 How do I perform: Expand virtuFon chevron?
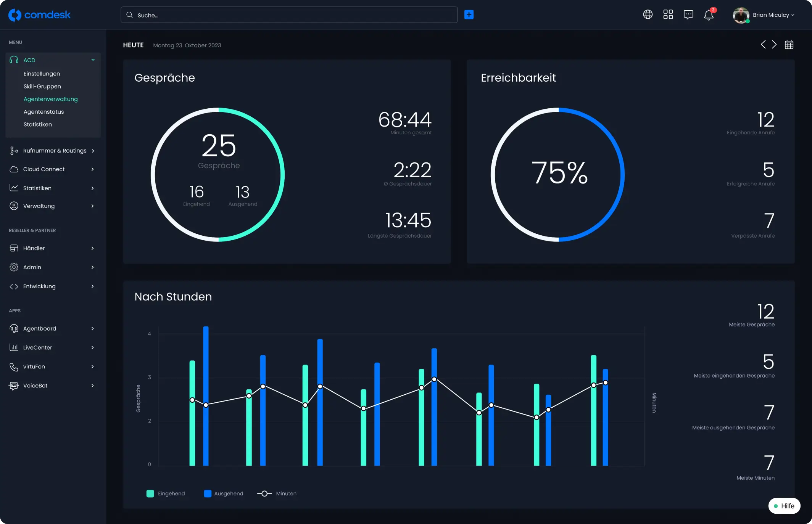(x=93, y=366)
